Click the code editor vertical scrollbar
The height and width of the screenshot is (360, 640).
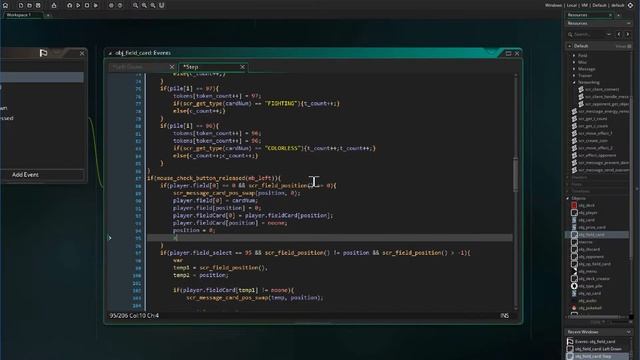coord(516,174)
